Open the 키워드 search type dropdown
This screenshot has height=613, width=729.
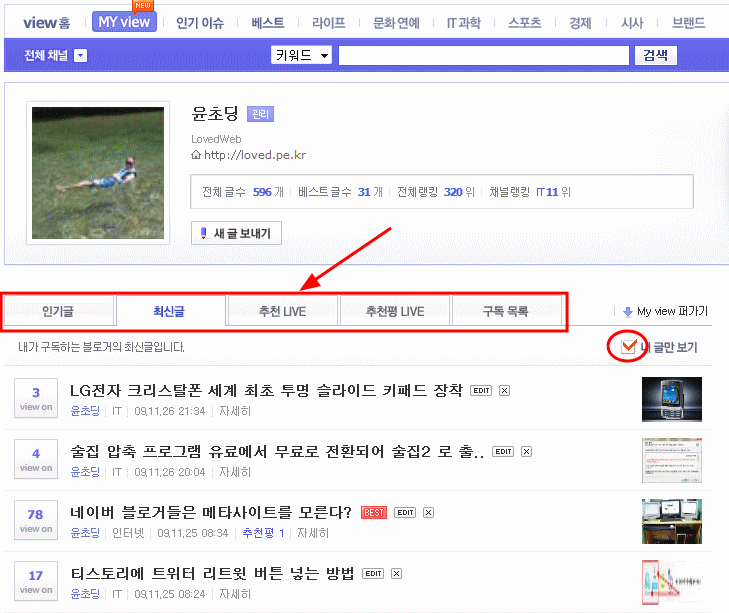pyautogui.click(x=301, y=55)
